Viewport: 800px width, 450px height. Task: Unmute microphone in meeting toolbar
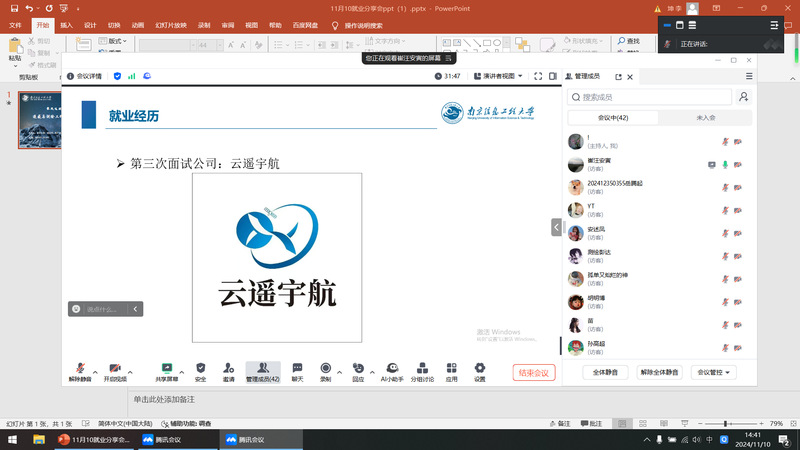click(80, 372)
